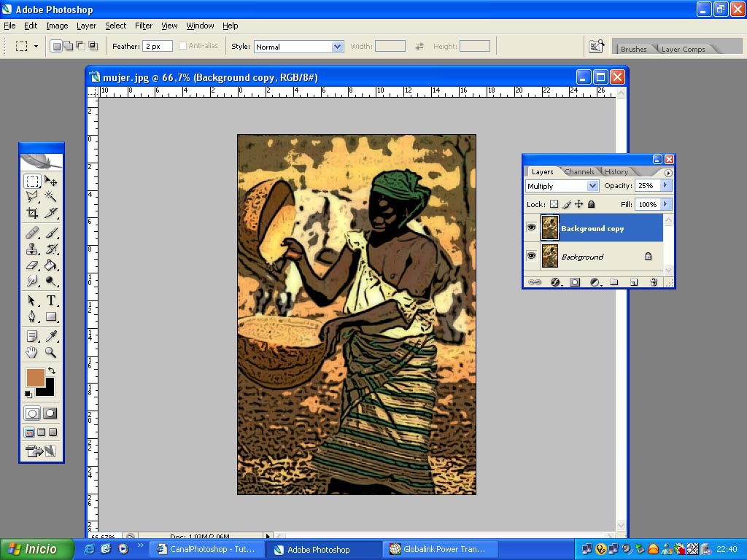Select the Rectangle shape tool
The height and width of the screenshot is (560, 747).
pos(50,316)
